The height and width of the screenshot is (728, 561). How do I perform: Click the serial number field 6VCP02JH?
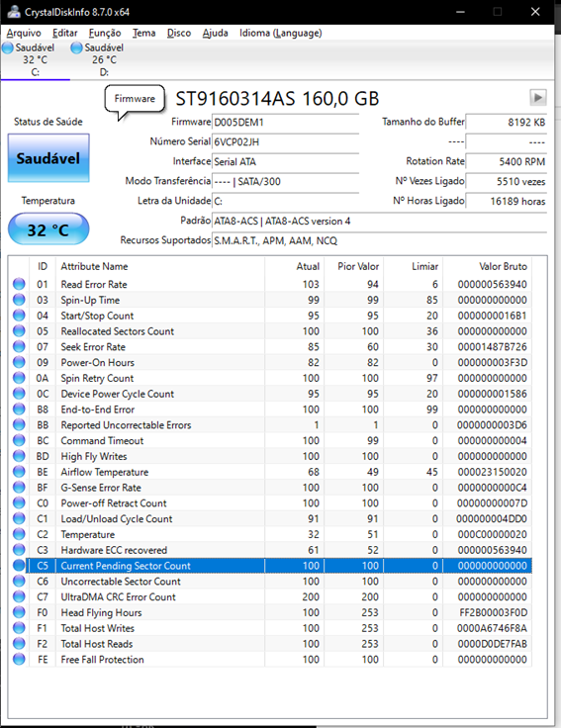point(285,142)
